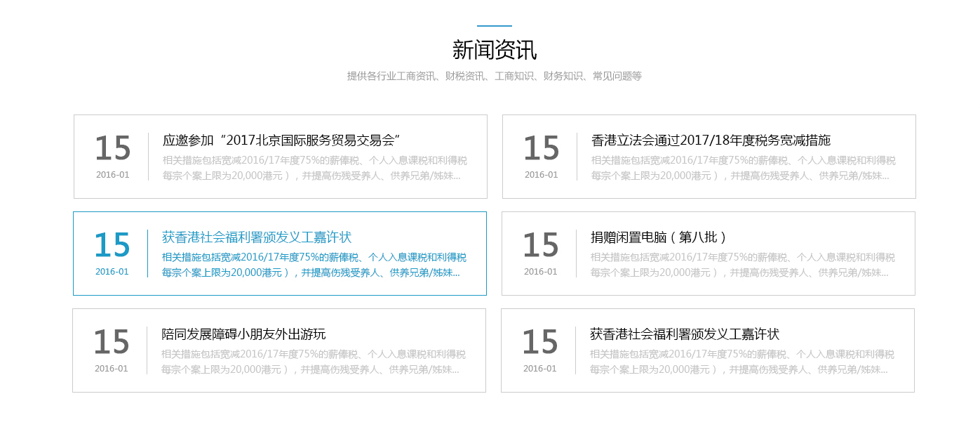Click the "15" date on 香港立法会 card

coord(540,147)
